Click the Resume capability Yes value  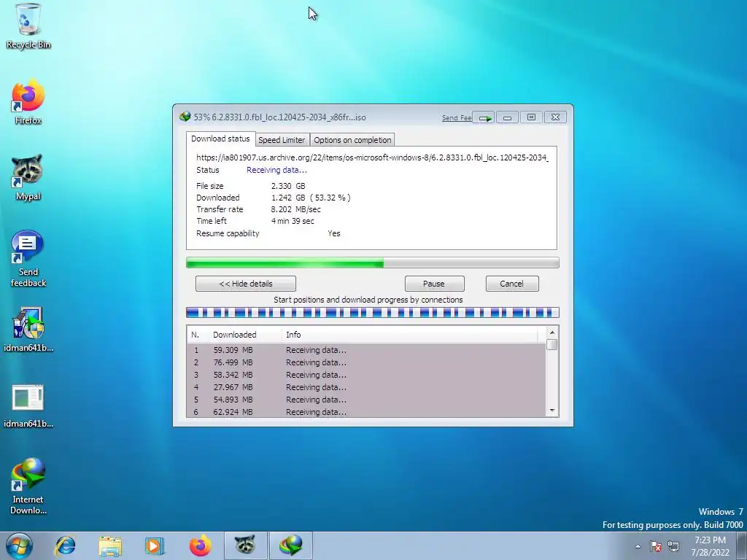click(334, 233)
